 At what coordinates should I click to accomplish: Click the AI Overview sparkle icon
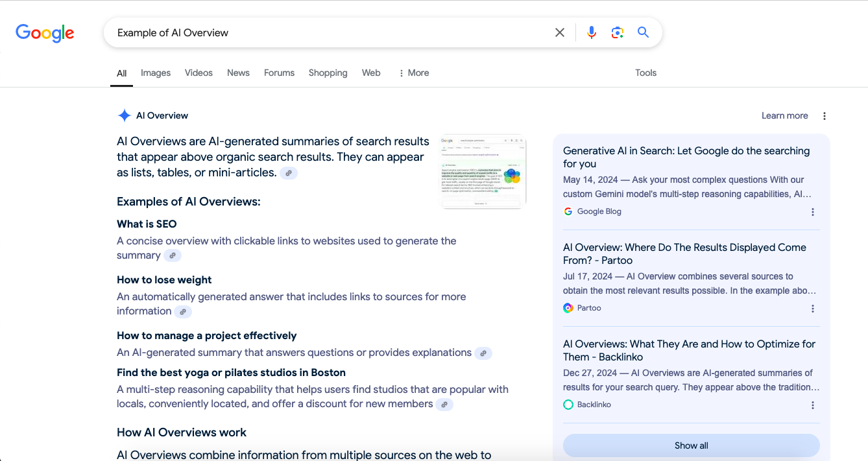point(123,115)
